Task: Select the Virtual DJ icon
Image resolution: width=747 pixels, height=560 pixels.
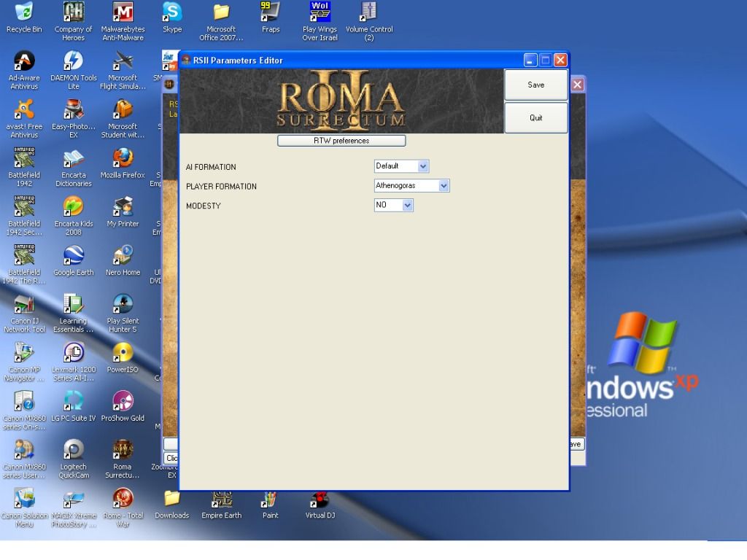Action: pos(320,499)
